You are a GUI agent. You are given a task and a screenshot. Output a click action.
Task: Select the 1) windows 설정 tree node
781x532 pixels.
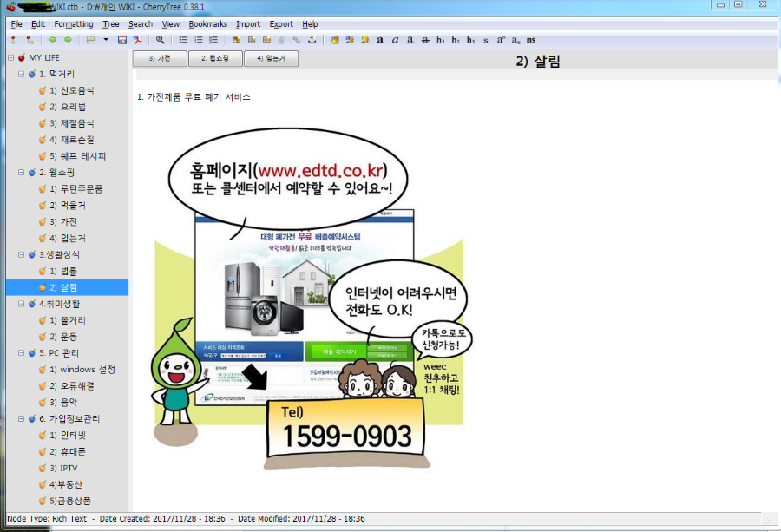click(82, 370)
